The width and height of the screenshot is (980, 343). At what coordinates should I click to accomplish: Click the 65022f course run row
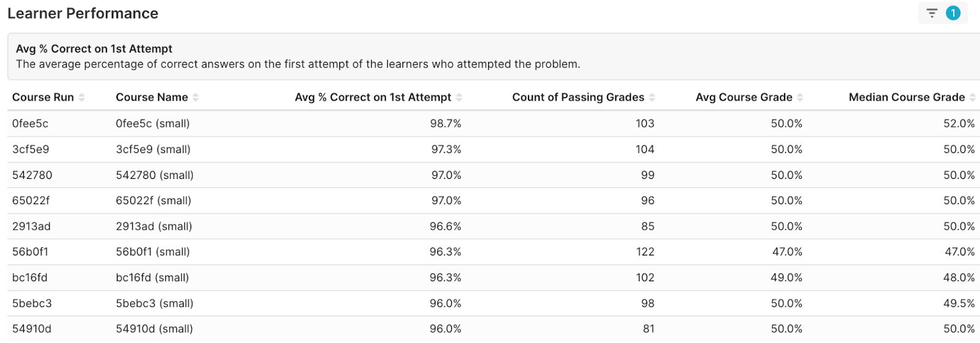(31, 201)
